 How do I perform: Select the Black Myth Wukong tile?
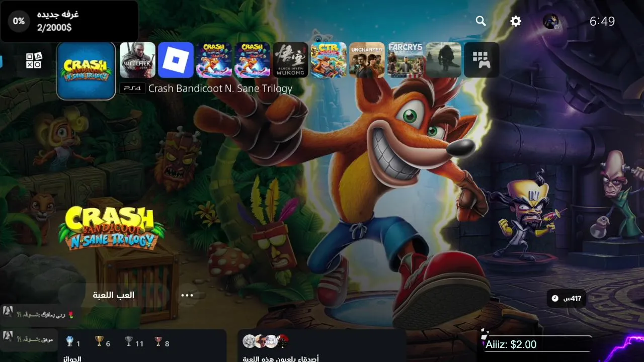click(290, 60)
